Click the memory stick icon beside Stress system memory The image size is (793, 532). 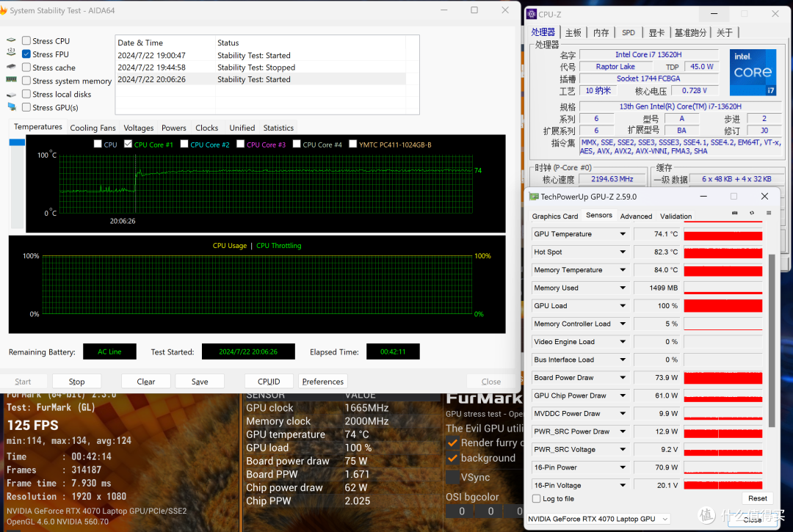click(11, 80)
